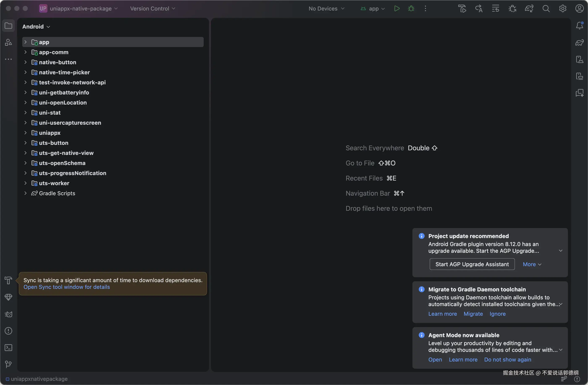The image size is (588, 385).
Task: Select the uts-worker module in the tree
Action: [x=54, y=183]
